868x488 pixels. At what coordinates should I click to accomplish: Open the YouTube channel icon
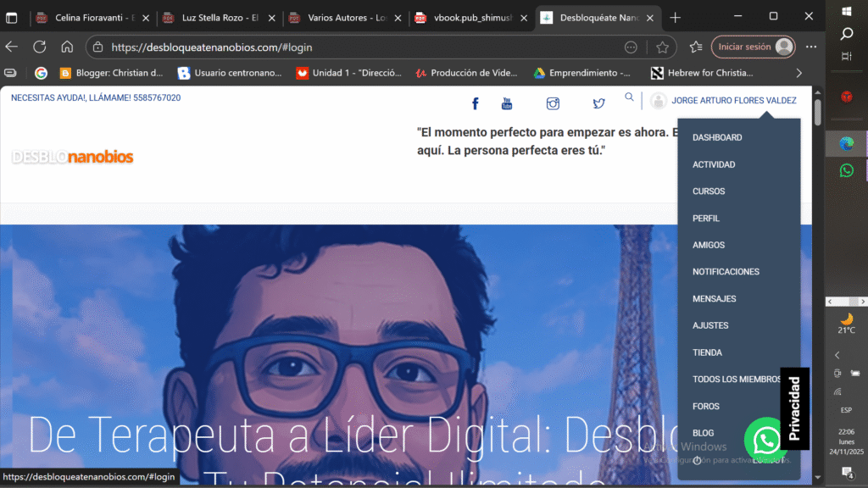[507, 103]
